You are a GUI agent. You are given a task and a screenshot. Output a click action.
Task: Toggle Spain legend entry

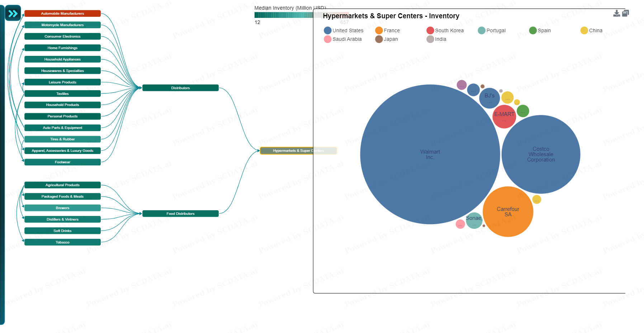coord(540,30)
